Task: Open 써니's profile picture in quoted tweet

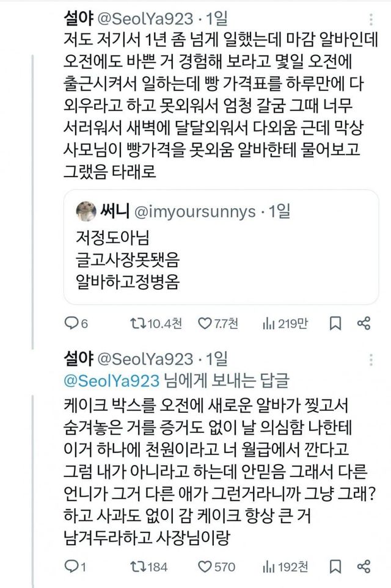Action: click(x=87, y=211)
